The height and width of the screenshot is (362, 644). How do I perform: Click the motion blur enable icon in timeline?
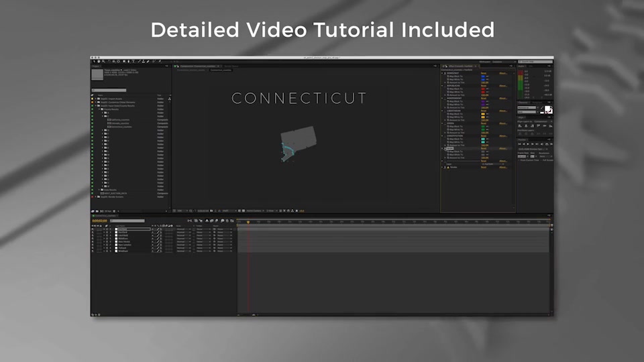coord(216,221)
